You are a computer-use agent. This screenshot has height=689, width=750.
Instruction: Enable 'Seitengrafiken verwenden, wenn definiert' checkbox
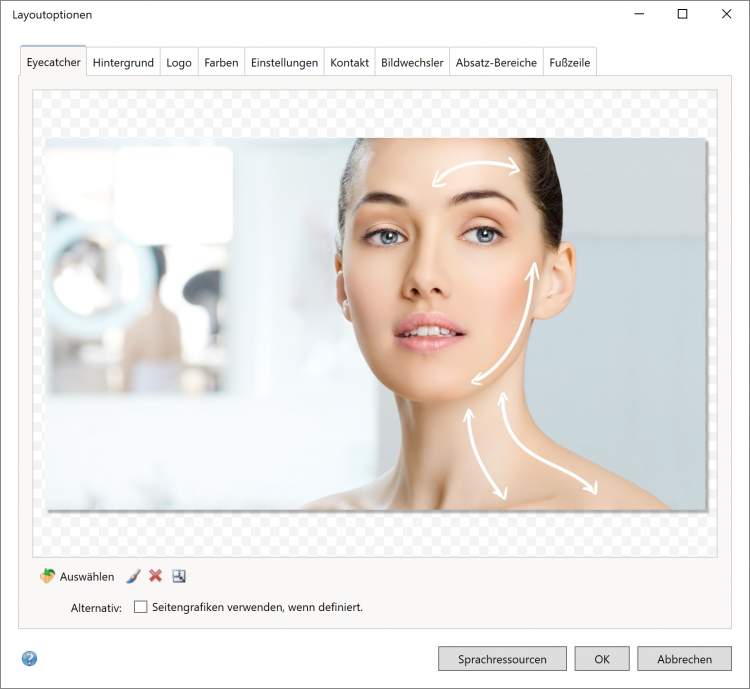coord(141,607)
